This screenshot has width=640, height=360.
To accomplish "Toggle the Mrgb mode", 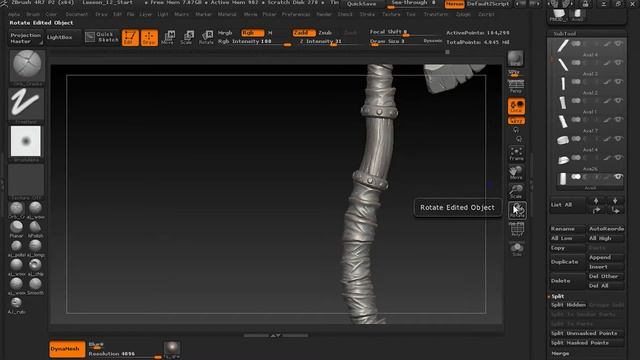I will pyautogui.click(x=225, y=33).
